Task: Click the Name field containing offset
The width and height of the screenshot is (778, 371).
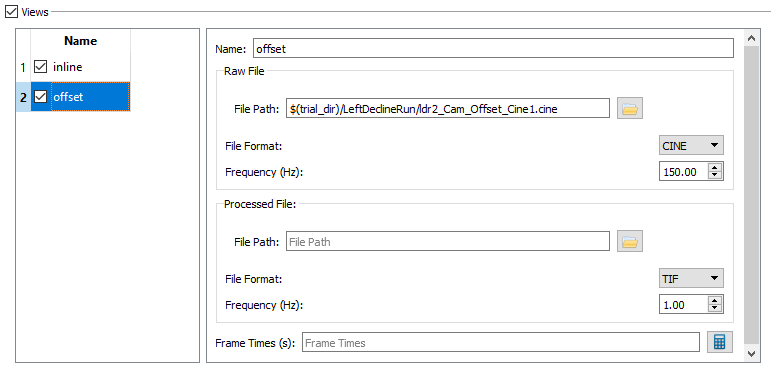Action: pos(493,49)
